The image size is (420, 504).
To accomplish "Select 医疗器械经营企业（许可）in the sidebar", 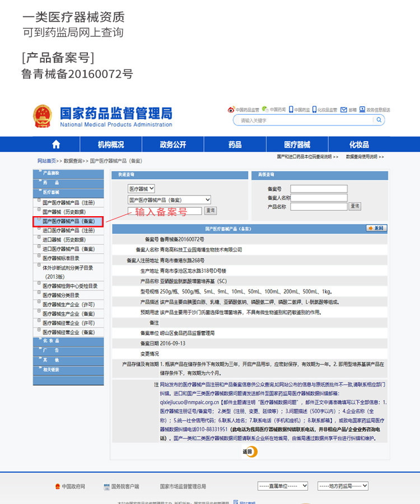I will coord(68,323).
